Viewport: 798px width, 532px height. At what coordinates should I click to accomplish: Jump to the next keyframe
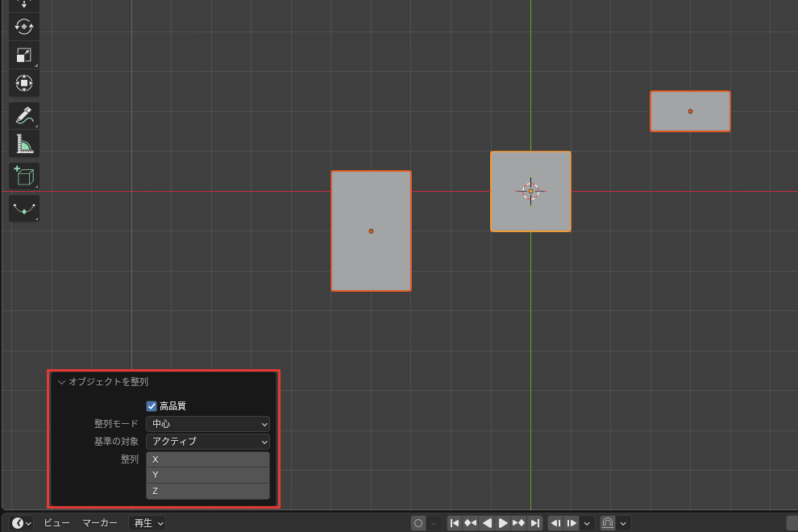pyautogui.click(x=518, y=523)
